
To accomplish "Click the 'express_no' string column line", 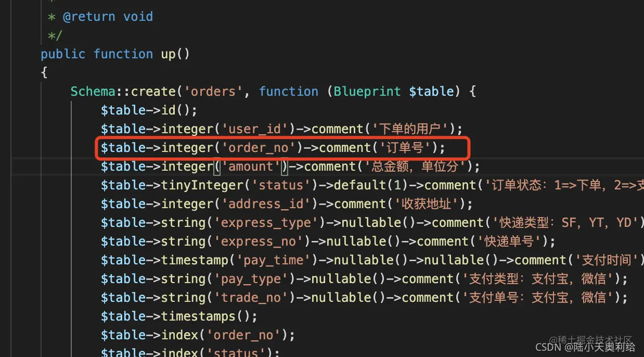I will [x=328, y=241].
